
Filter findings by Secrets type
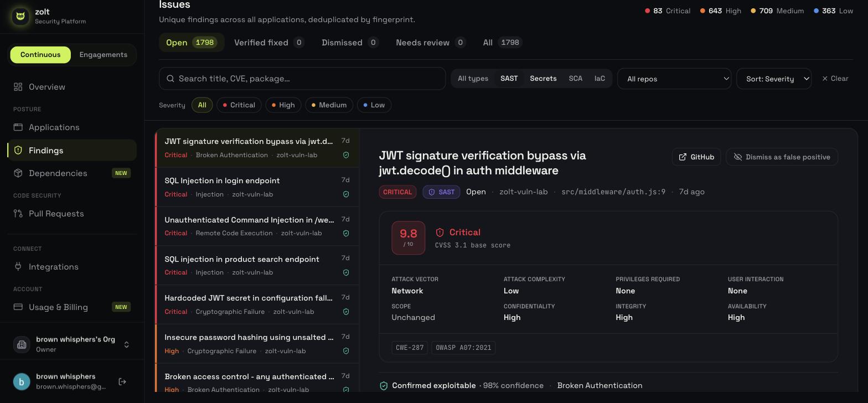click(x=543, y=79)
